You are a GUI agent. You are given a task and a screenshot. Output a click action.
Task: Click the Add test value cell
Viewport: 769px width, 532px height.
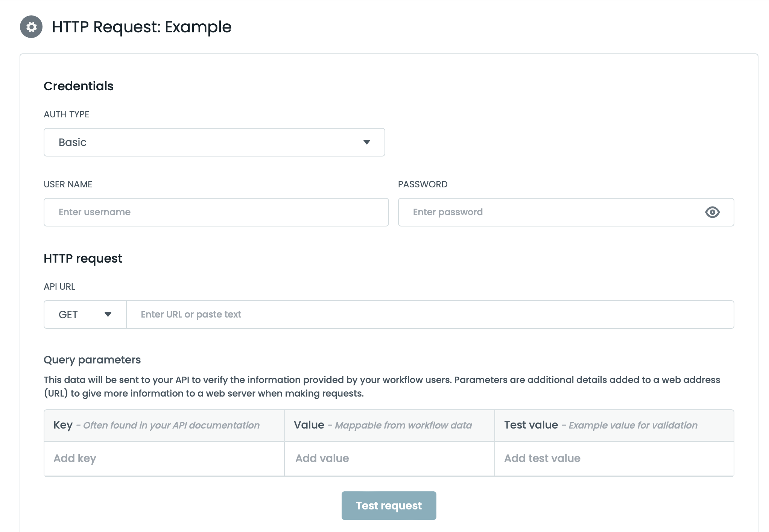(614, 458)
